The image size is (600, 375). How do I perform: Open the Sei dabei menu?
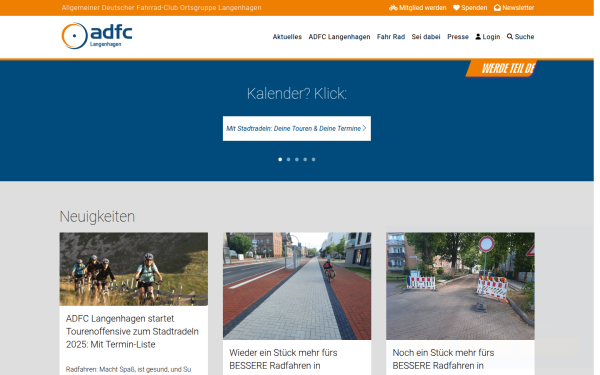[x=426, y=37]
